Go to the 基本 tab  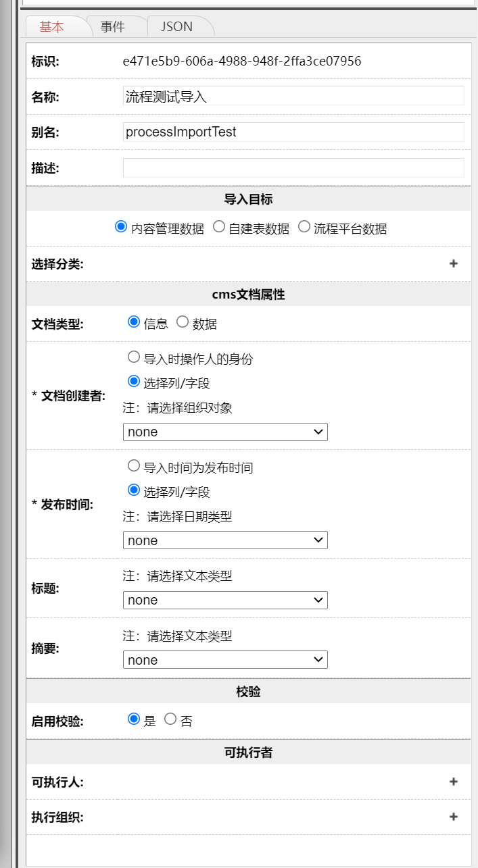pos(52,27)
